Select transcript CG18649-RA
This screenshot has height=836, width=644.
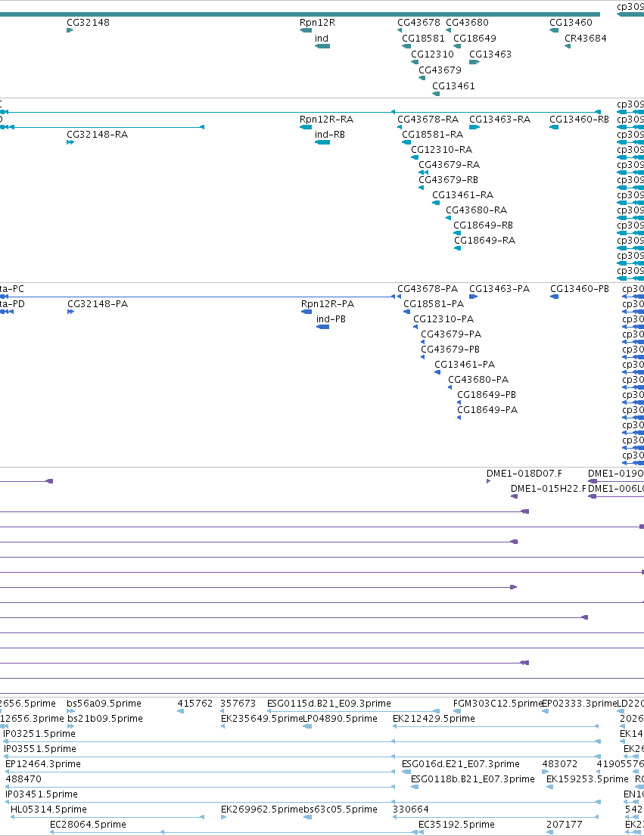click(x=484, y=241)
